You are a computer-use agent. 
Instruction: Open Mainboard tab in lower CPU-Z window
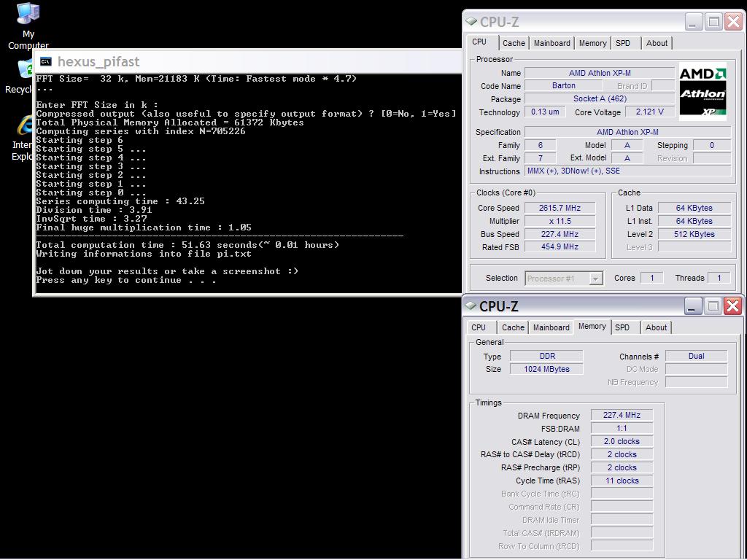(x=551, y=327)
